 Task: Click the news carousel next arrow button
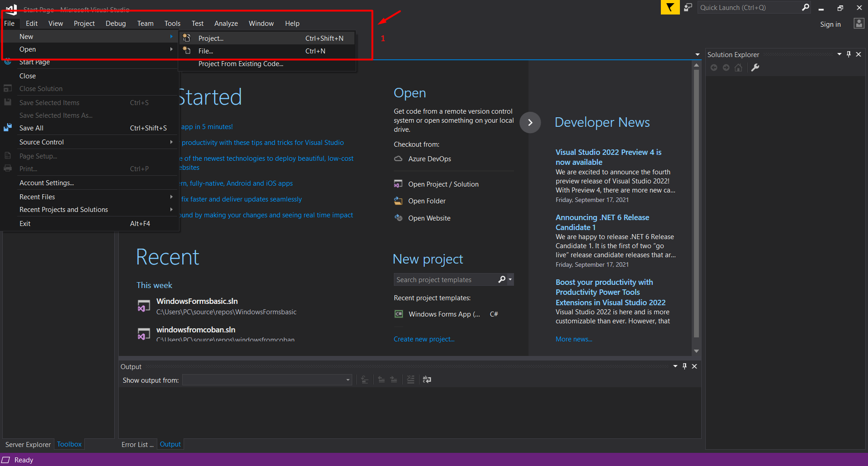[530, 122]
